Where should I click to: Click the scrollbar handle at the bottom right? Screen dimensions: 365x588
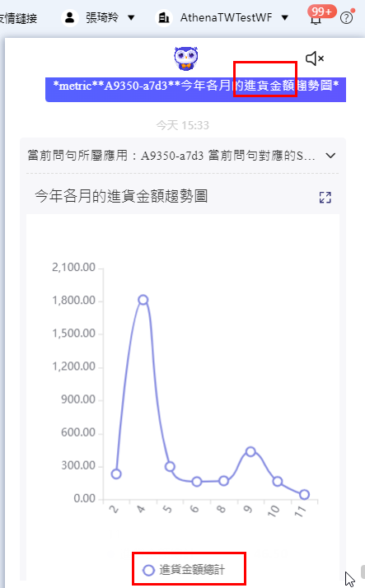pos(363,572)
